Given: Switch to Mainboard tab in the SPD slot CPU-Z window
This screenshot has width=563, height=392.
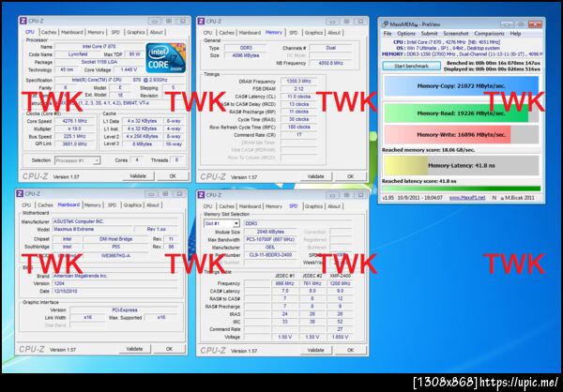Looking at the screenshot, I should 250,206.
